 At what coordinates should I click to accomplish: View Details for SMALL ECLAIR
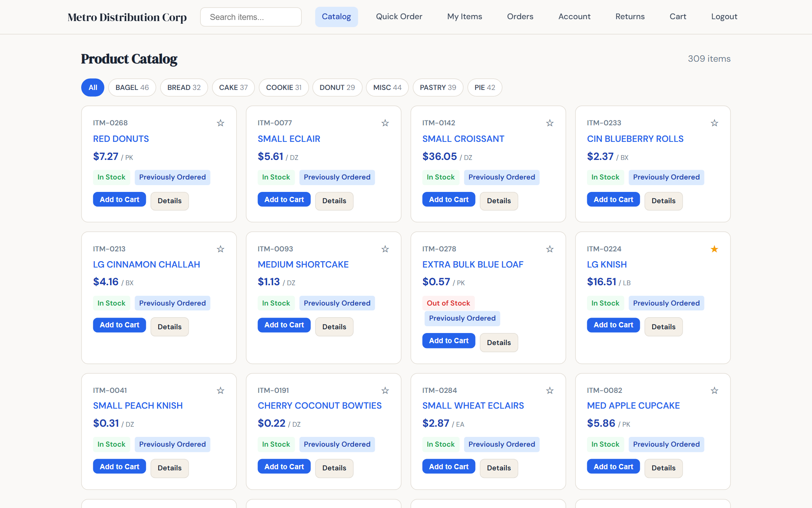tap(334, 201)
